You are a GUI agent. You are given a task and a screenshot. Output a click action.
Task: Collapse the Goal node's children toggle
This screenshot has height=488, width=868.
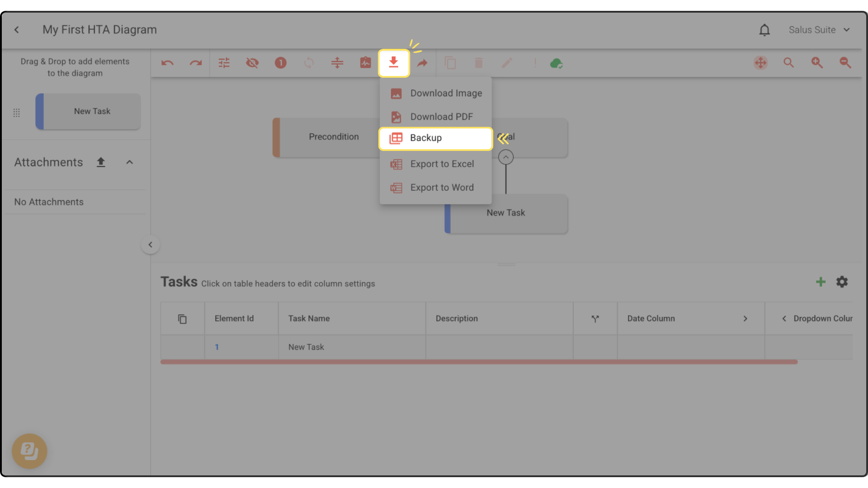(505, 157)
